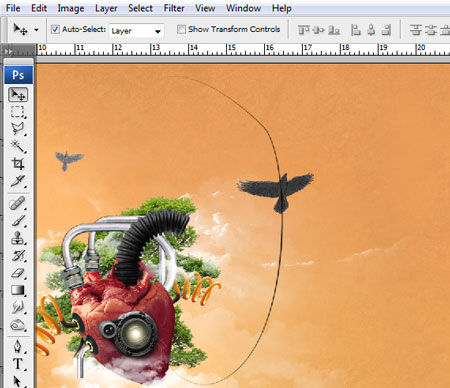Enable Show Transform Controls checkbox
This screenshot has height=388, width=450.
181,29
